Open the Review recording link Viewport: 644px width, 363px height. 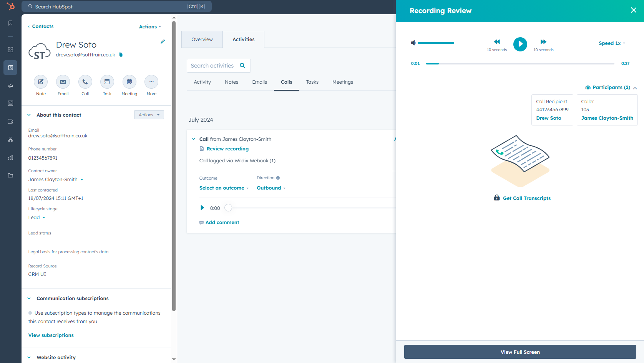pos(227,149)
